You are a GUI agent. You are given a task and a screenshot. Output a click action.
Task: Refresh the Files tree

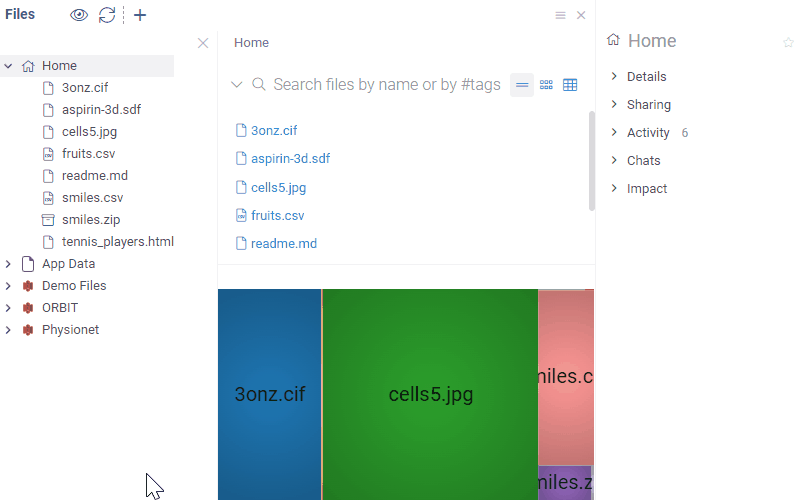107,15
